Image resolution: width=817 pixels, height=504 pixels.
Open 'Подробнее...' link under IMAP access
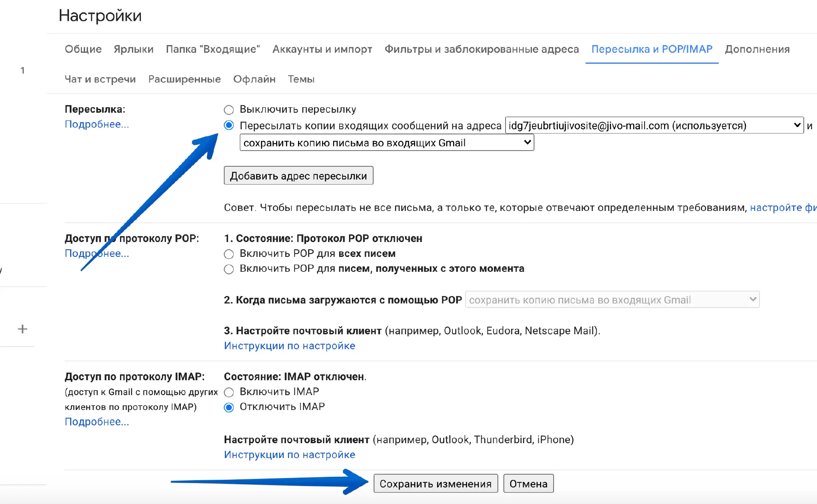[x=97, y=421]
